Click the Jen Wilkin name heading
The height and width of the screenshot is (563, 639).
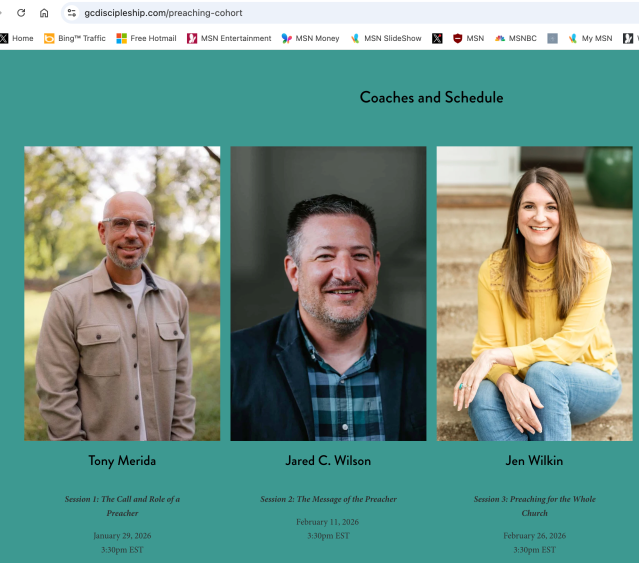click(x=534, y=461)
